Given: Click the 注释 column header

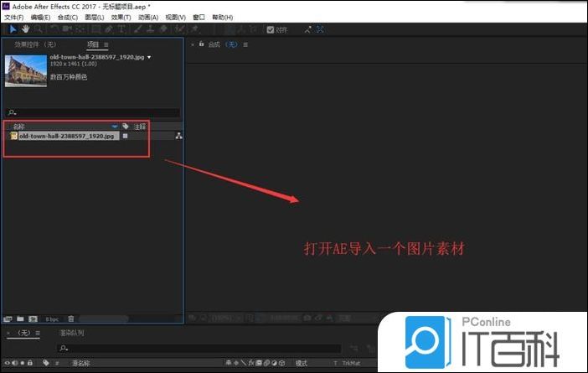Looking at the screenshot, I should click(x=140, y=127).
